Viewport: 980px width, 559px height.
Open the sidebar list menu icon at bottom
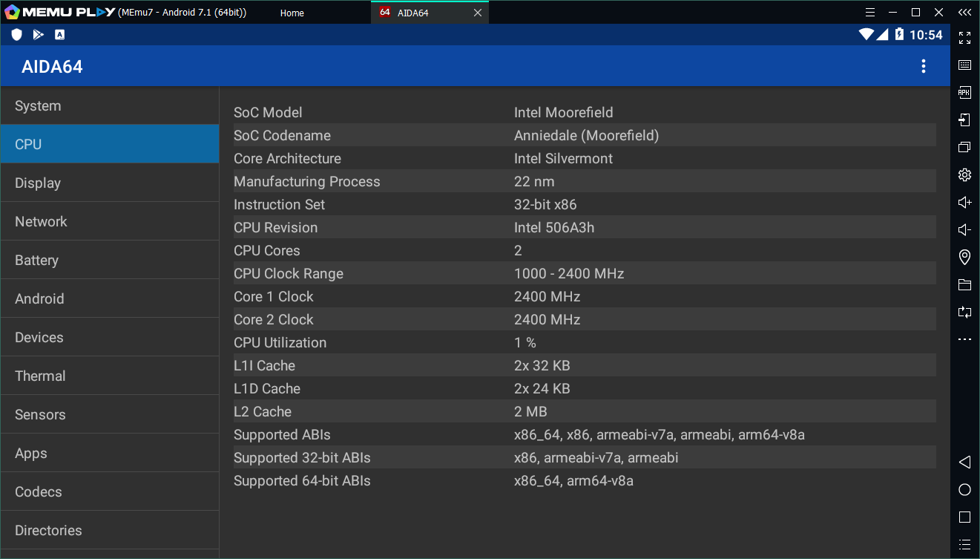point(964,544)
